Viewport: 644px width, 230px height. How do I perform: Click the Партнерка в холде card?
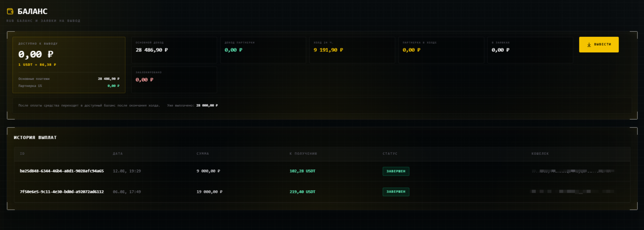click(x=441, y=50)
